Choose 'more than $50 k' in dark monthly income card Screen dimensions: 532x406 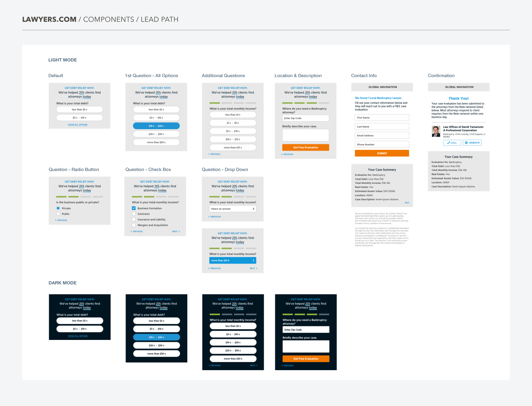(233, 359)
